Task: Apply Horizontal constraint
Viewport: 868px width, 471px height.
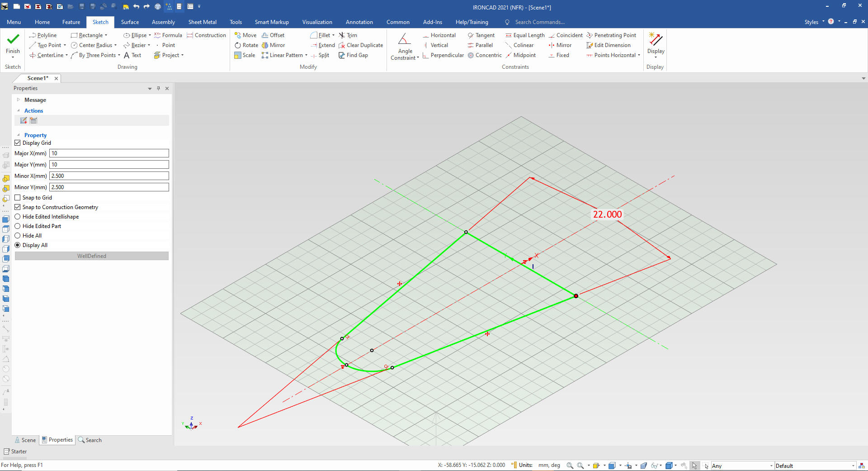Action: point(439,35)
